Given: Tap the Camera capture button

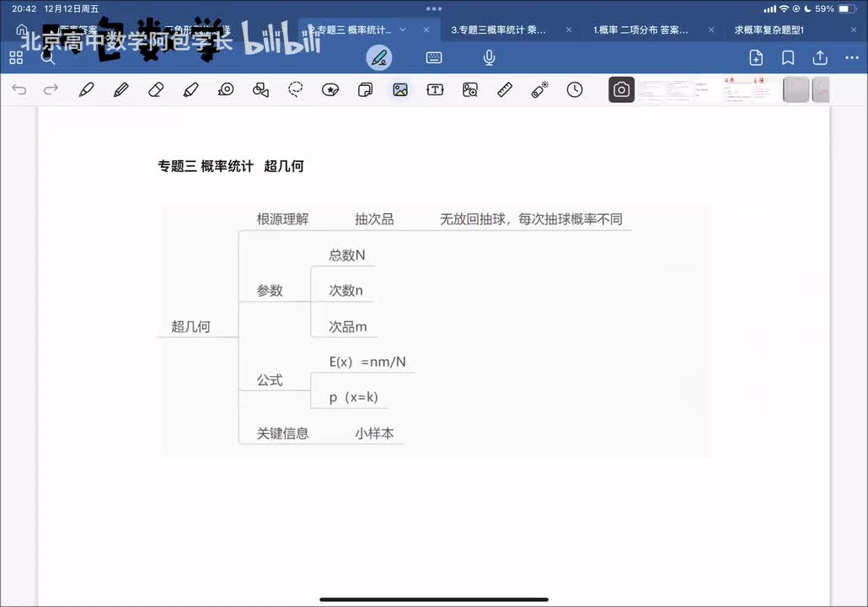Looking at the screenshot, I should (621, 89).
